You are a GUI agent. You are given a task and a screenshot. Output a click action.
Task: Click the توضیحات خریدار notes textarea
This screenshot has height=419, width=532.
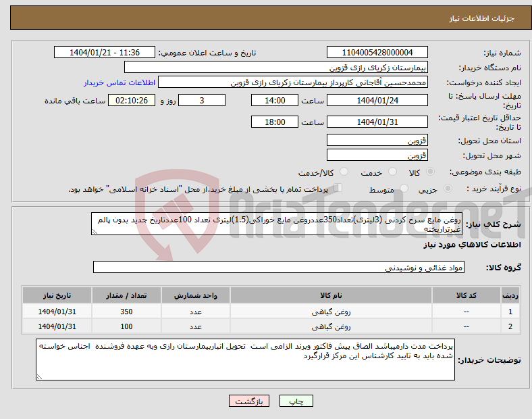(x=245, y=360)
